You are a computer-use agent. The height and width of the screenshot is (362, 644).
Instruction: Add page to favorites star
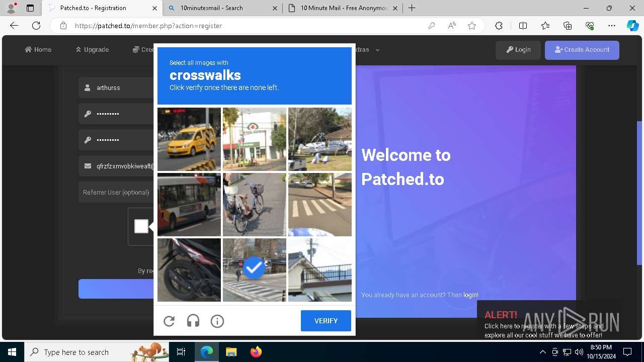coord(472,26)
